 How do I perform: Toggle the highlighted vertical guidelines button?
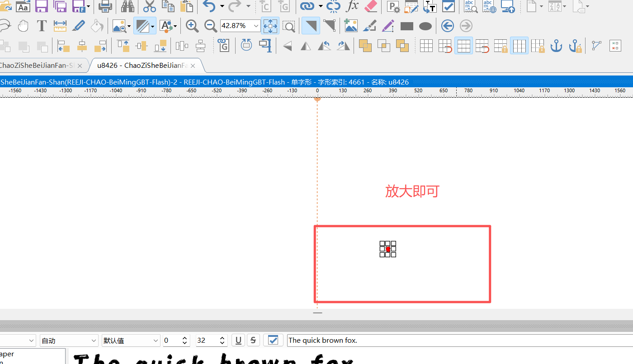[520, 46]
